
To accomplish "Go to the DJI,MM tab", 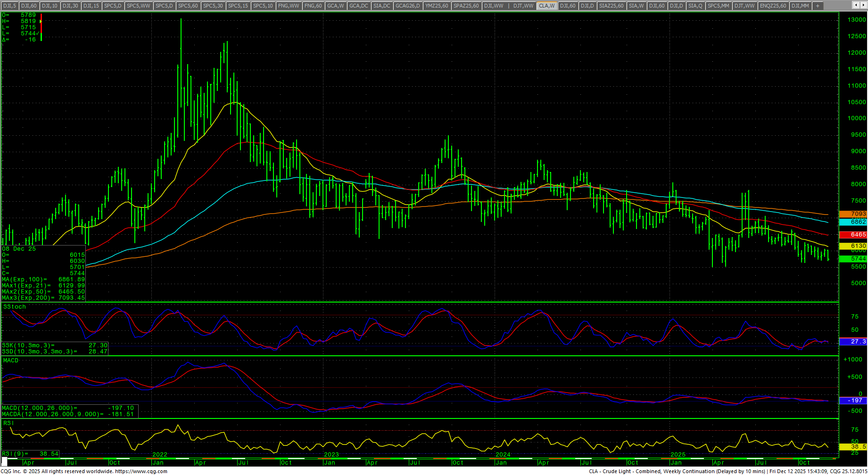I will click(x=800, y=6).
